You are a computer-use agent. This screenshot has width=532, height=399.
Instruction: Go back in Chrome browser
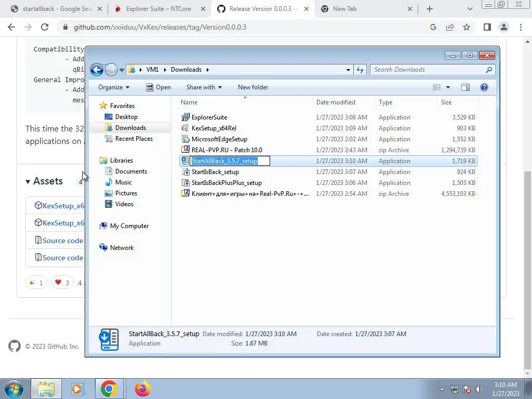click(11, 27)
